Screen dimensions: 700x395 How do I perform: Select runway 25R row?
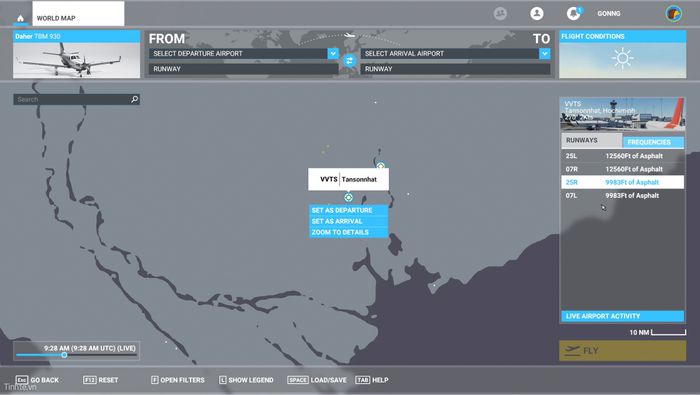(622, 182)
